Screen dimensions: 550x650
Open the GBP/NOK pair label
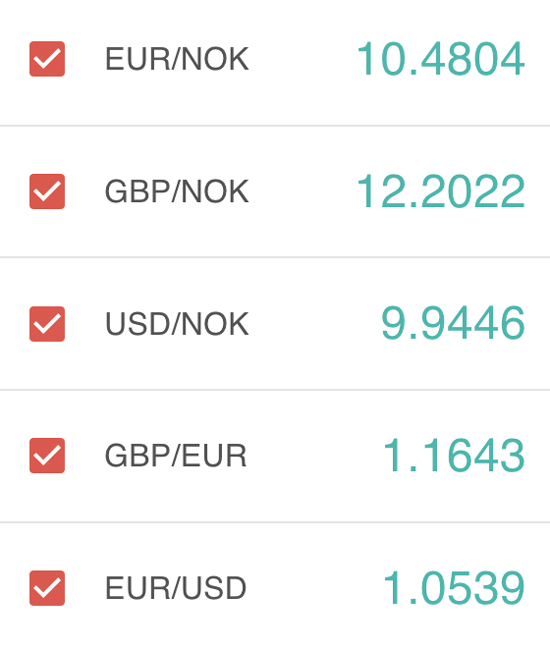(177, 192)
